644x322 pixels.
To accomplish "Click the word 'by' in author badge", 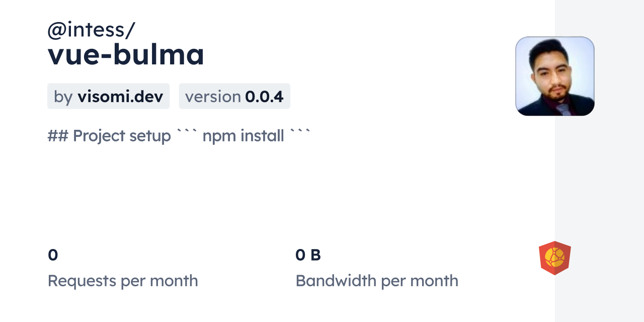I will [63, 97].
